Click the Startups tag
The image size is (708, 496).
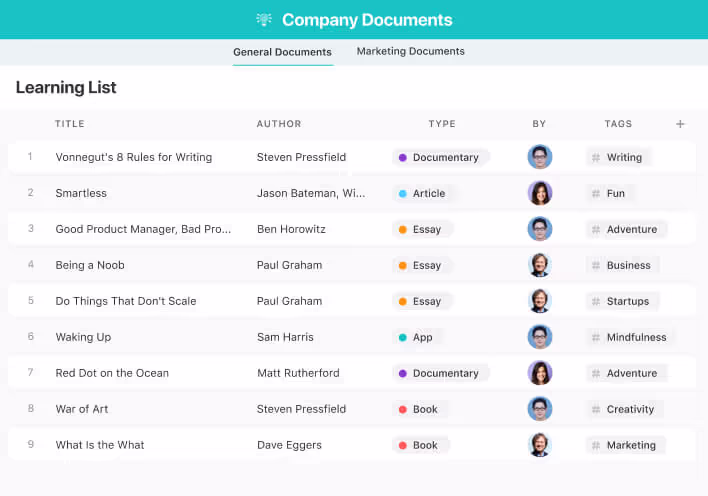(626, 301)
